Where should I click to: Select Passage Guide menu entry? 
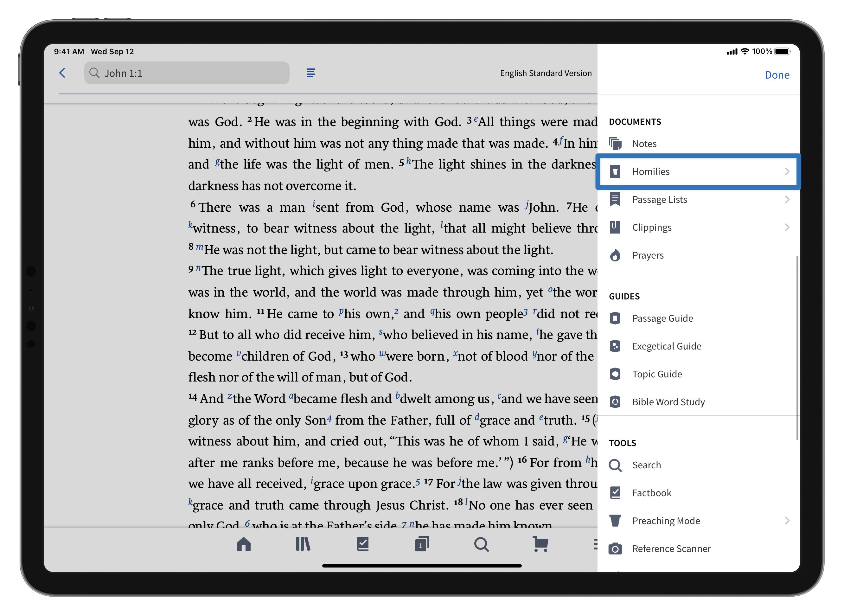[699, 318]
